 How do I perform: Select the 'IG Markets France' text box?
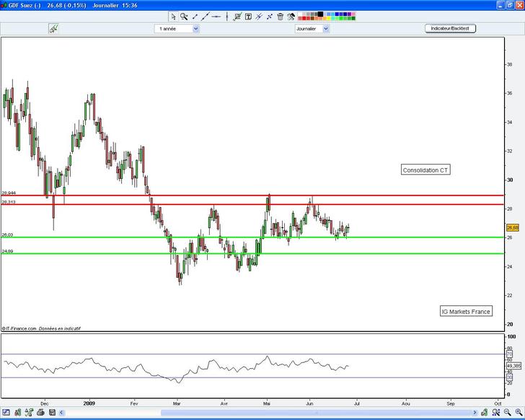click(466, 311)
